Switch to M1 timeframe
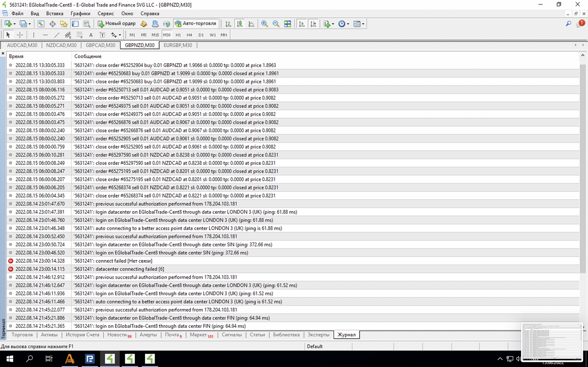This screenshot has width=588, height=367. [132, 35]
